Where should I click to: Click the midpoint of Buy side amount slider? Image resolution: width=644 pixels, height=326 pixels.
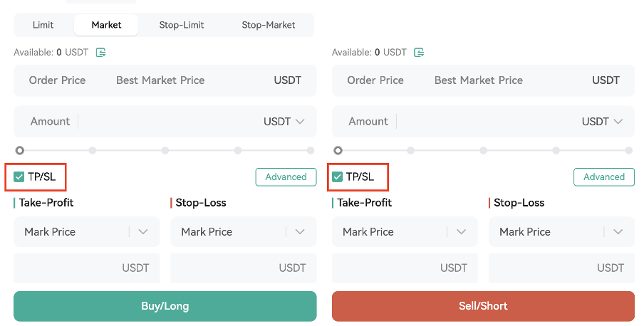pyautogui.click(x=165, y=150)
